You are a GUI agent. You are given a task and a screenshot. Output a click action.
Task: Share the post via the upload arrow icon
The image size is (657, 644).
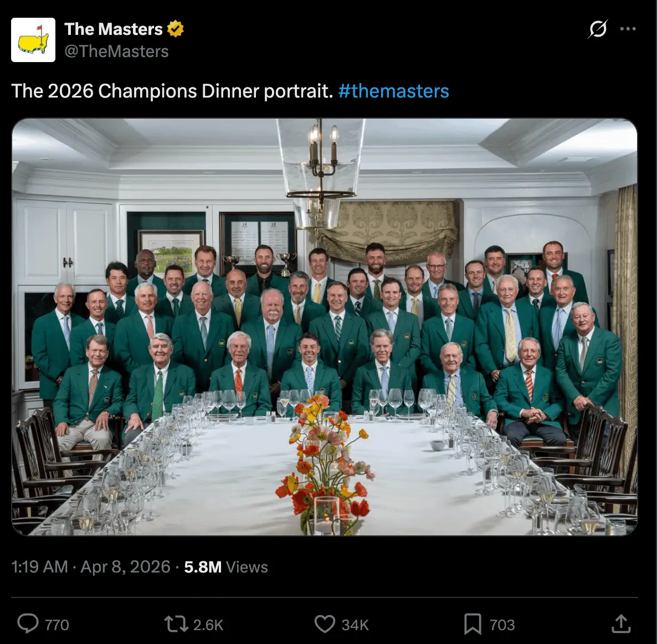pos(620,624)
